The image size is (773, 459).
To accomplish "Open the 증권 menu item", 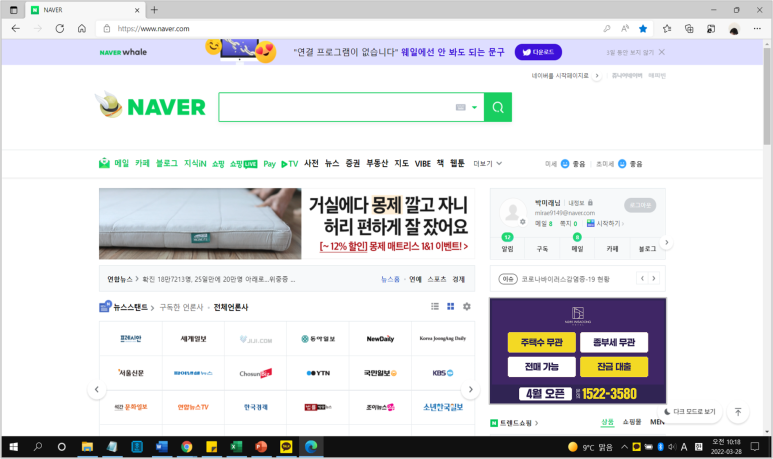I will pos(352,163).
